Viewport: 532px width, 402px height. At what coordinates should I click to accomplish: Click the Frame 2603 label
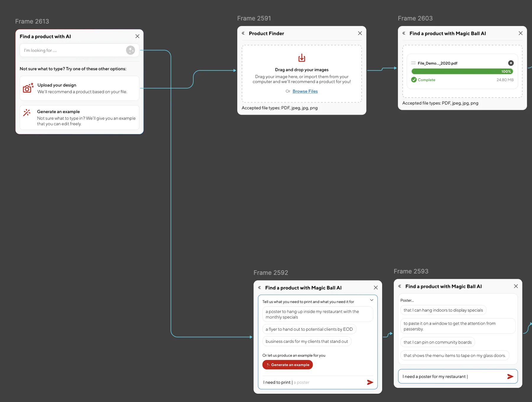tap(415, 18)
